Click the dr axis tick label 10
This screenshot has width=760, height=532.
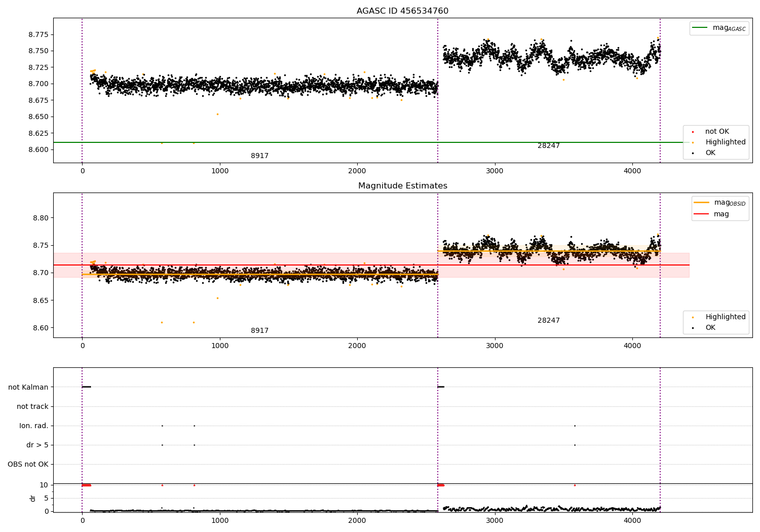44,485
